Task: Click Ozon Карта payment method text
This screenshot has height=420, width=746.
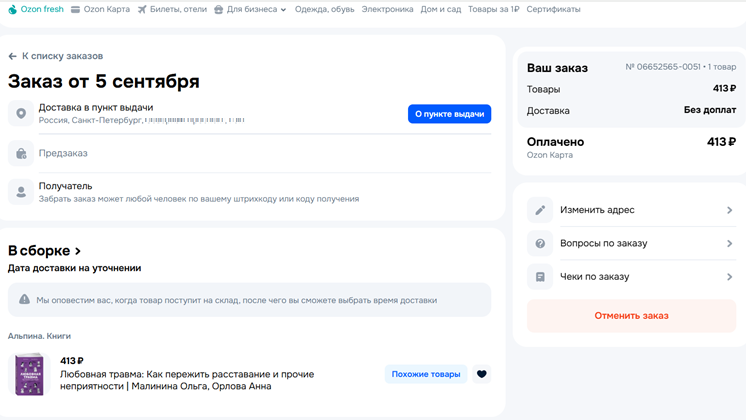Action: [x=550, y=155]
